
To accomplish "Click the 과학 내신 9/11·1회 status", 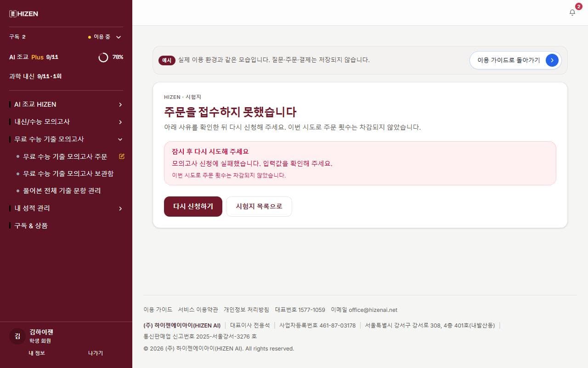I will 35,76.
